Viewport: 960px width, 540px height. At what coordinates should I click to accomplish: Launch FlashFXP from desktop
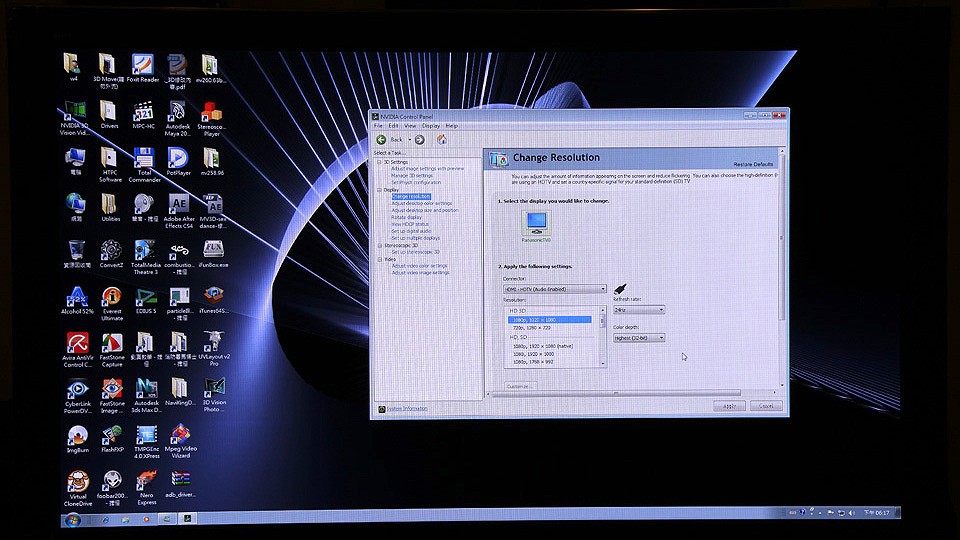112,439
